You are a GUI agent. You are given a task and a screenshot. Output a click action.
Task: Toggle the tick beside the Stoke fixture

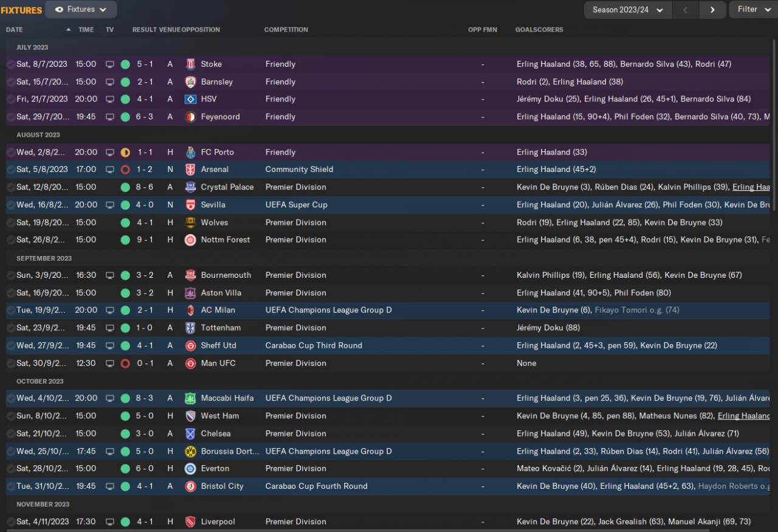point(10,64)
